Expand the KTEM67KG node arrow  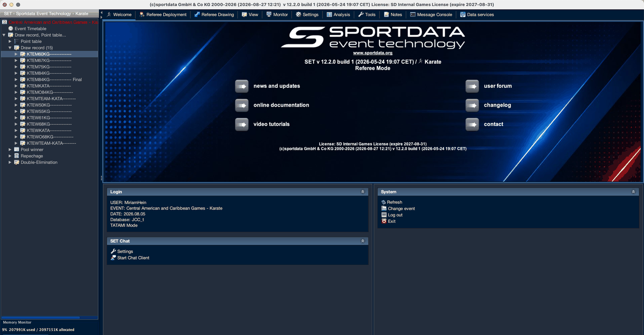coord(16,61)
